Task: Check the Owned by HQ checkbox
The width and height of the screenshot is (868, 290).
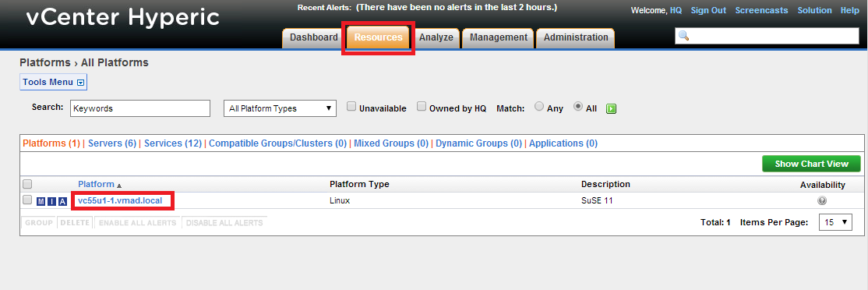Action: [422, 106]
